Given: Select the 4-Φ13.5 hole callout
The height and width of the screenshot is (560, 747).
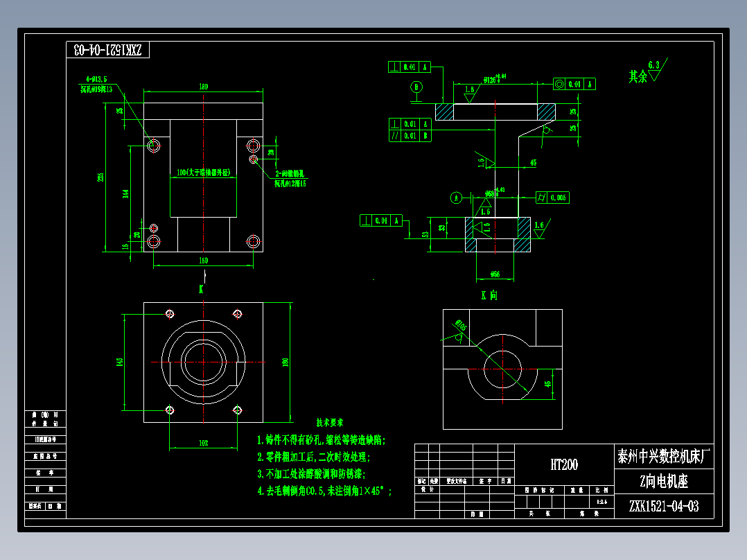Looking at the screenshot, I should coord(97,80).
